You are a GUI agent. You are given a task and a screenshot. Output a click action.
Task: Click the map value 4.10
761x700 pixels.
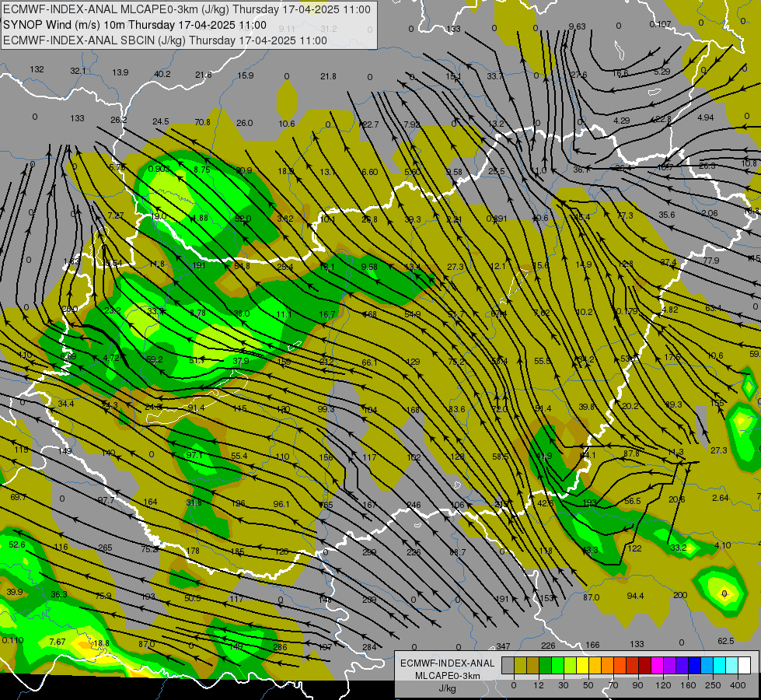point(723,545)
